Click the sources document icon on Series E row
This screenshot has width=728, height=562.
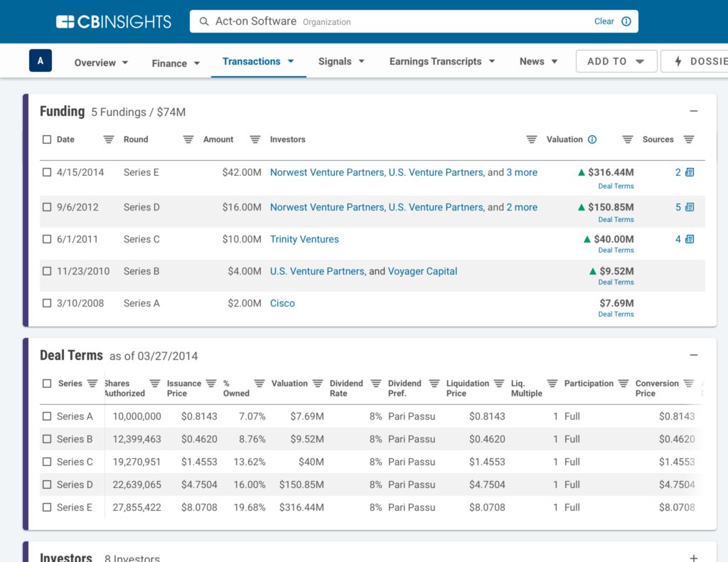coord(689,171)
